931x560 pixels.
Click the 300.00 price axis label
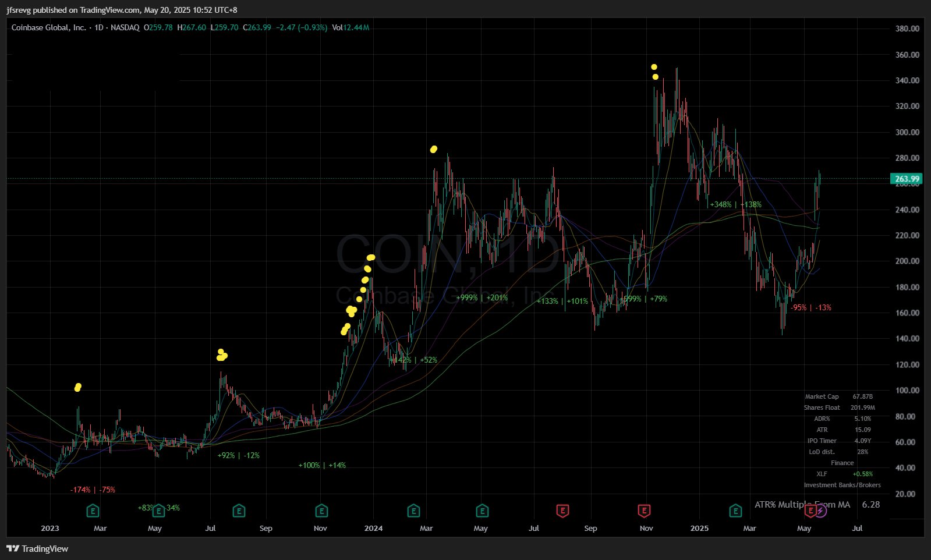tap(907, 132)
